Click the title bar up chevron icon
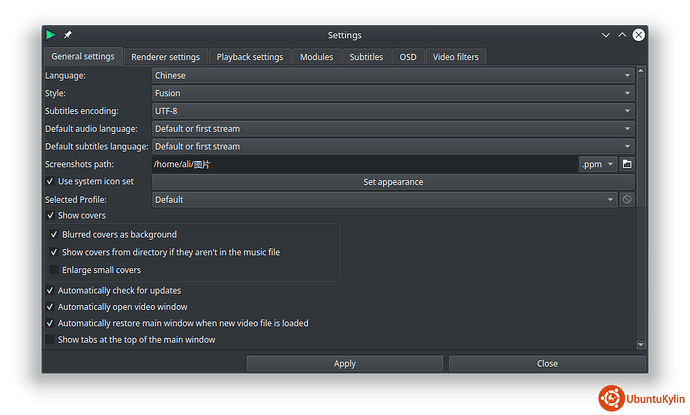Screen dimensions: 690x415 coord(622,35)
